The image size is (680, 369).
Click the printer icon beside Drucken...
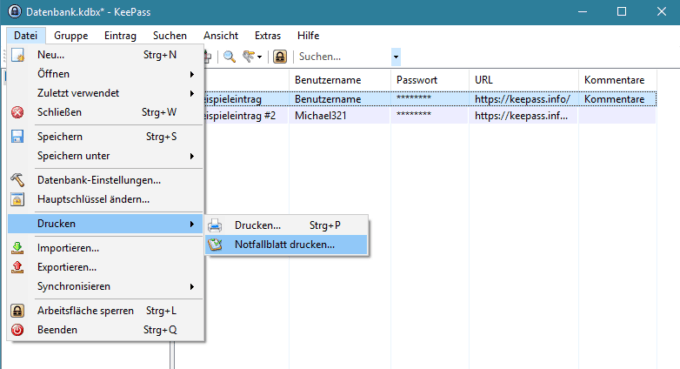point(215,225)
